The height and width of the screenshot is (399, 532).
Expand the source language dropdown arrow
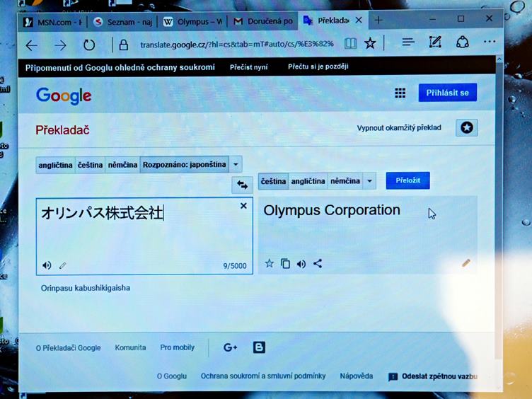pyautogui.click(x=236, y=164)
